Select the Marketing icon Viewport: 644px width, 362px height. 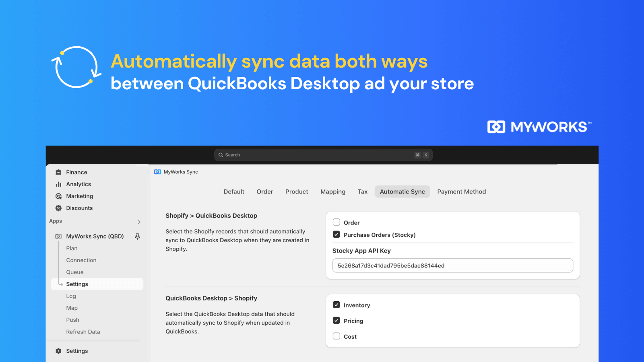(58, 196)
